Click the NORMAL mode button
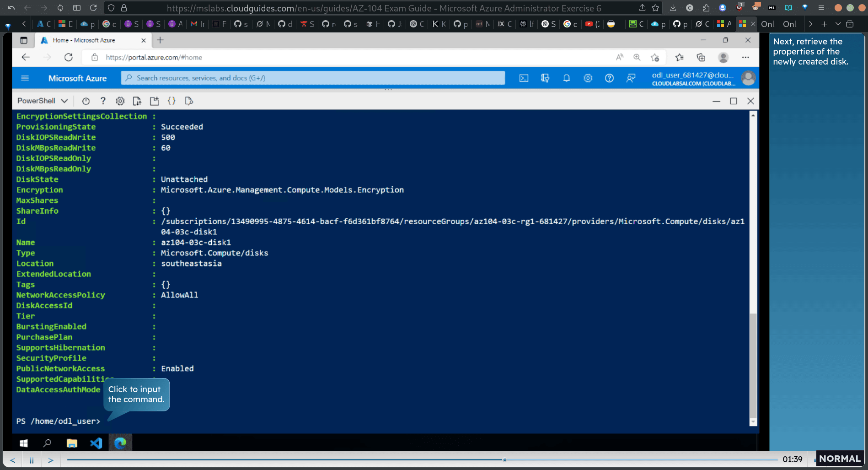868x470 pixels. pos(839,459)
